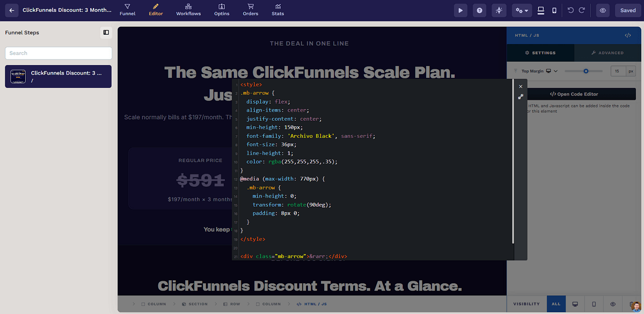
Task: Adjust the Top Margin slider handle
Action: [586, 71]
